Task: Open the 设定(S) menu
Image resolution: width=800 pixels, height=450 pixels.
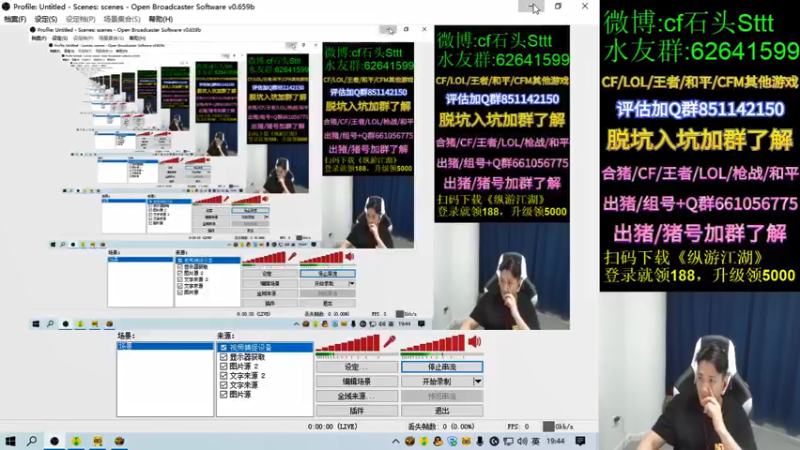Action: pos(45,19)
